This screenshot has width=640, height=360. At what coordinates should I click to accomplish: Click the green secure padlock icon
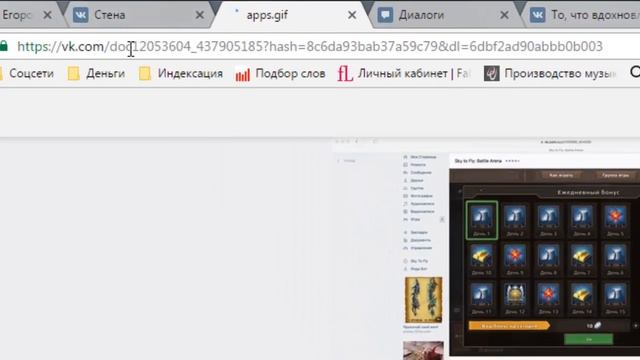point(4,46)
